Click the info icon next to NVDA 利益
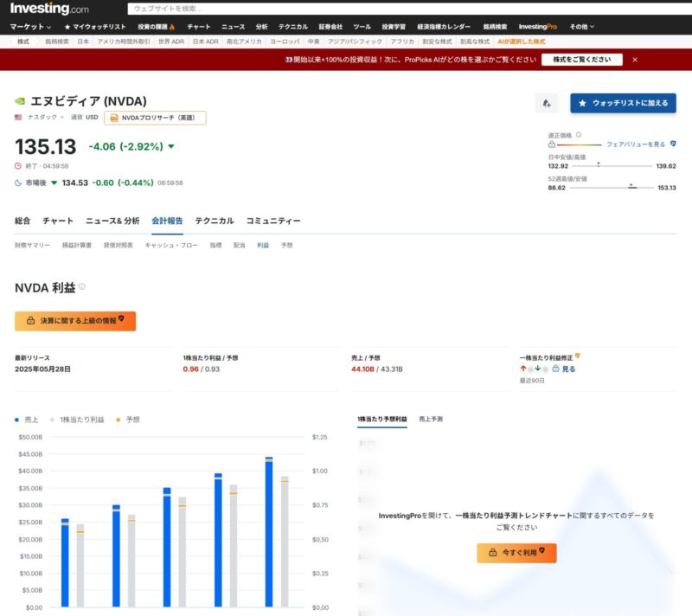The width and height of the screenshot is (692, 616). [x=81, y=287]
